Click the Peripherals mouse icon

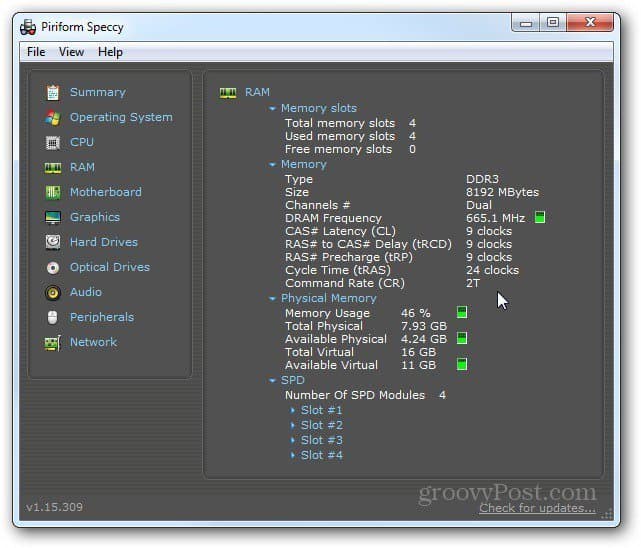[53, 318]
